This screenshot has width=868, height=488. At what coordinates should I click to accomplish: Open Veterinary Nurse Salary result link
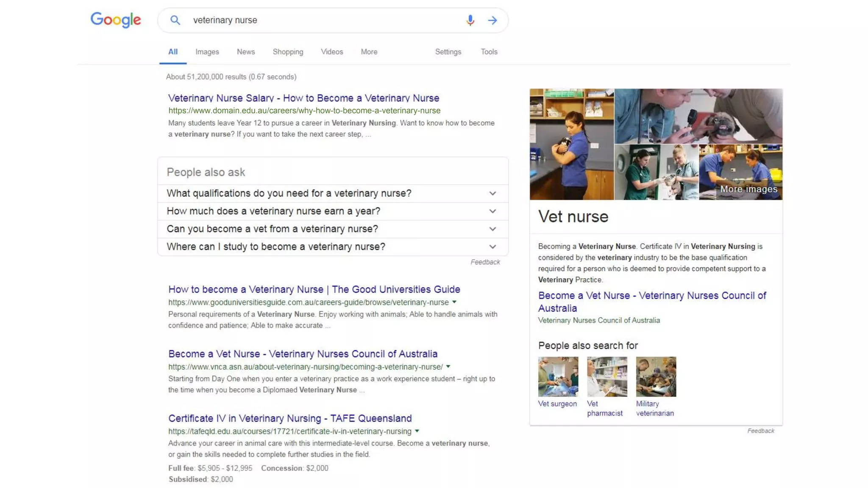pos(303,98)
